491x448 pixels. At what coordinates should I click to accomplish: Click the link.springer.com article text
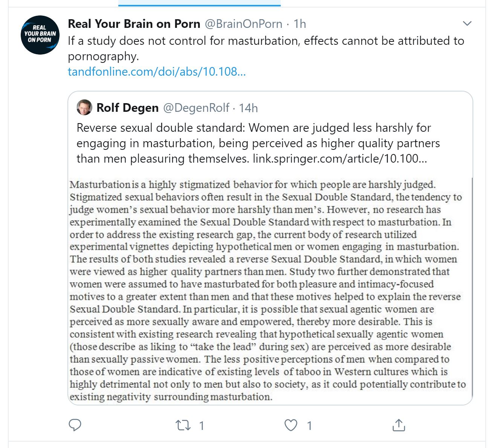(340, 158)
